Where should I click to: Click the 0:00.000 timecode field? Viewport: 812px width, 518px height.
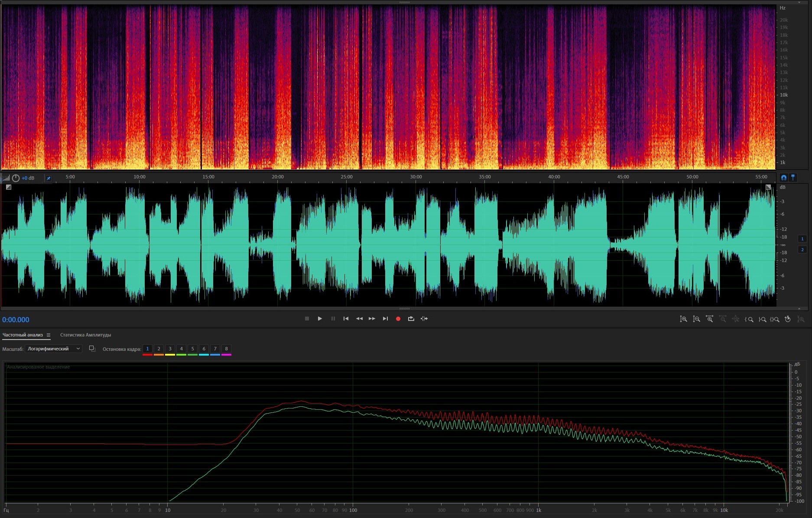coord(16,320)
